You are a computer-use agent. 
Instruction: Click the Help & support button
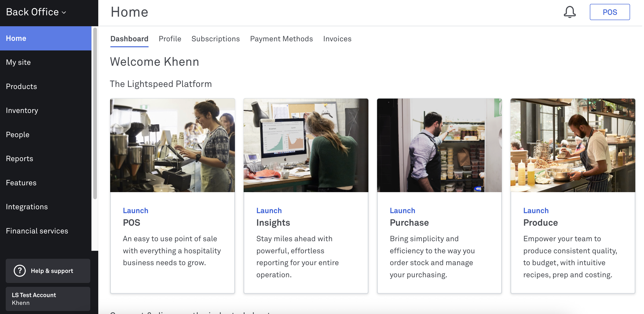pyautogui.click(x=48, y=271)
